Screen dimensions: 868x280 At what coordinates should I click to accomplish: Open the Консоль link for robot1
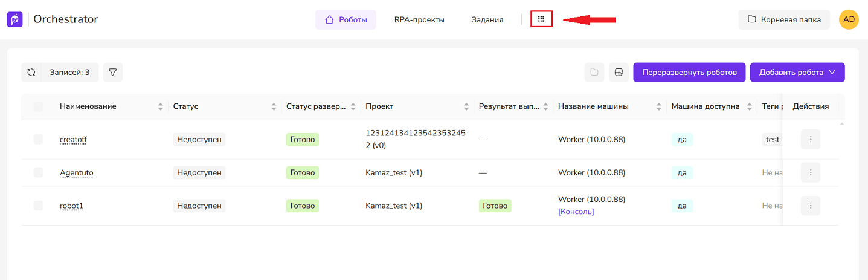[x=576, y=212]
